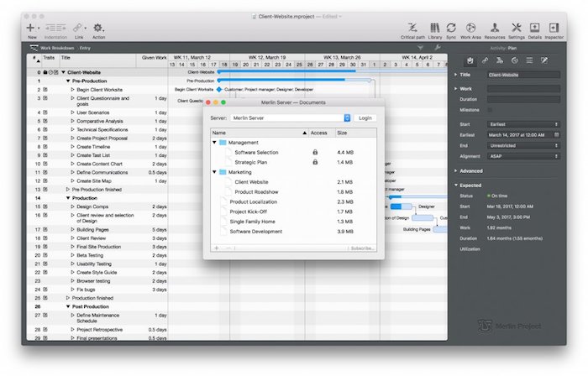Click the Title field containing Client-Website
Image resolution: width=588 pixels, height=376 pixels.
pos(523,75)
